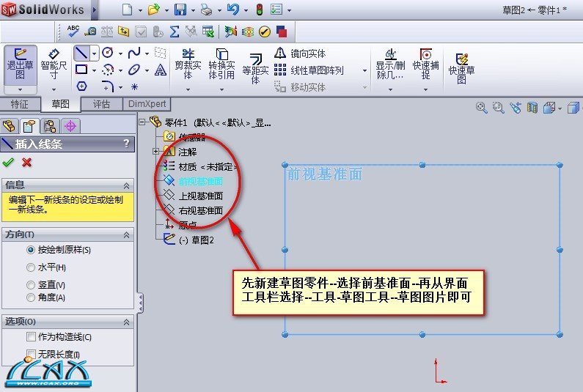Click the spell check ABC icon
The height and width of the screenshot is (392, 583).
[x=73, y=31]
